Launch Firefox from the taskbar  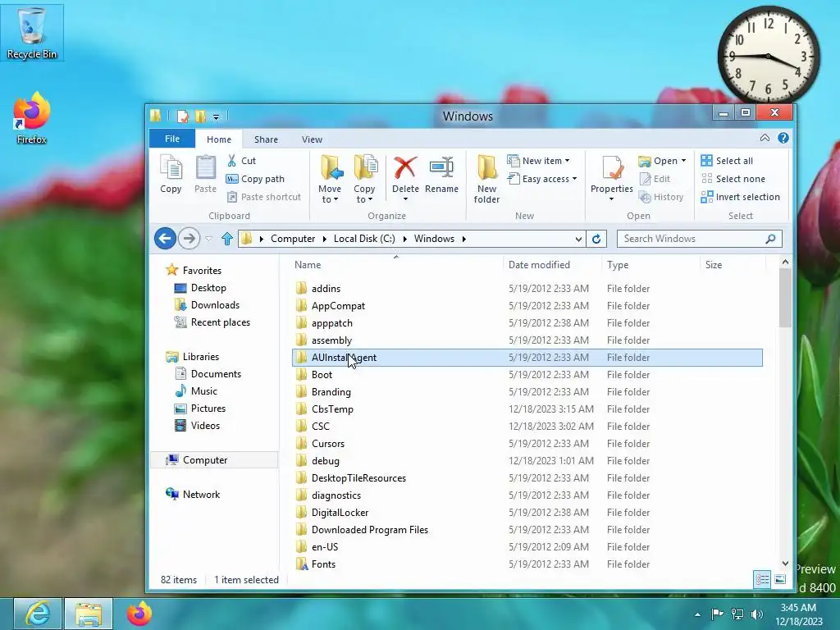tap(139, 614)
